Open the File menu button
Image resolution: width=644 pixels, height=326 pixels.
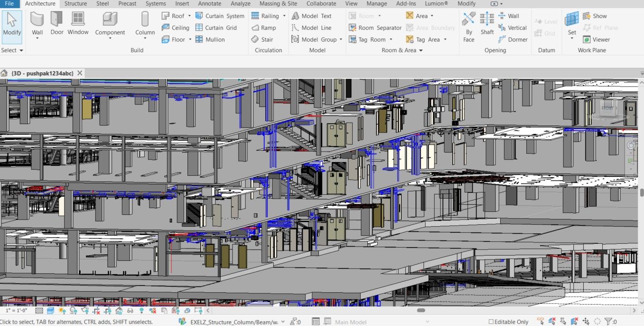[x=9, y=4]
